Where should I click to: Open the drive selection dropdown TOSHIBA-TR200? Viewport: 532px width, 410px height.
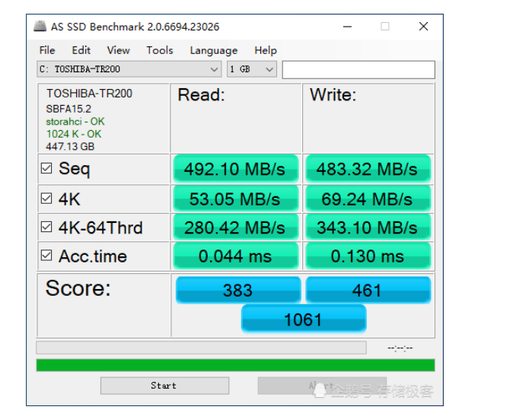coord(129,69)
